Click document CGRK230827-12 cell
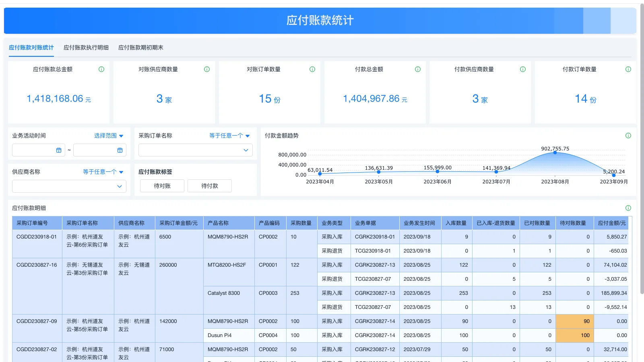The height and width of the screenshot is (362, 644). (375, 350)
